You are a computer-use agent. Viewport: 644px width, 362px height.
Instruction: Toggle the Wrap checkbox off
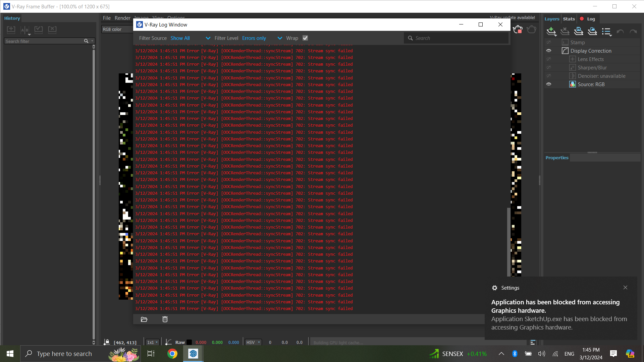[x=305, y=38]
